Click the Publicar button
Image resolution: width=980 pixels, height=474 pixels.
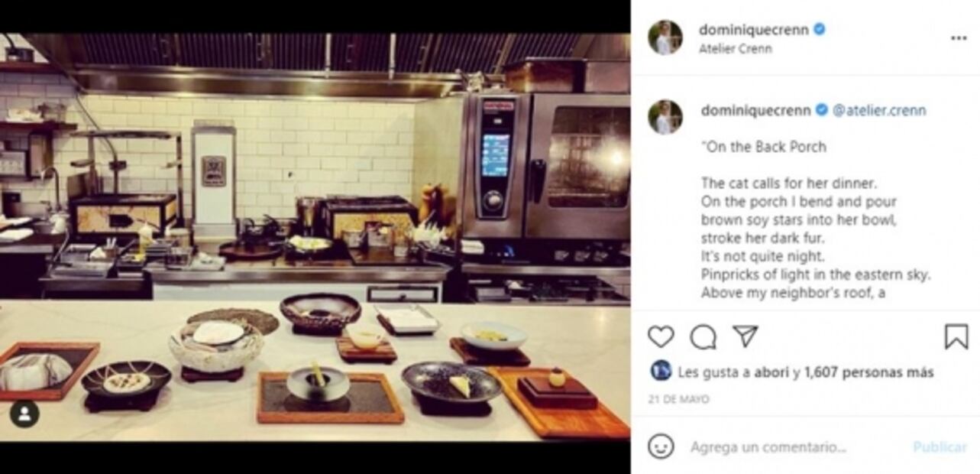point(940,447)
